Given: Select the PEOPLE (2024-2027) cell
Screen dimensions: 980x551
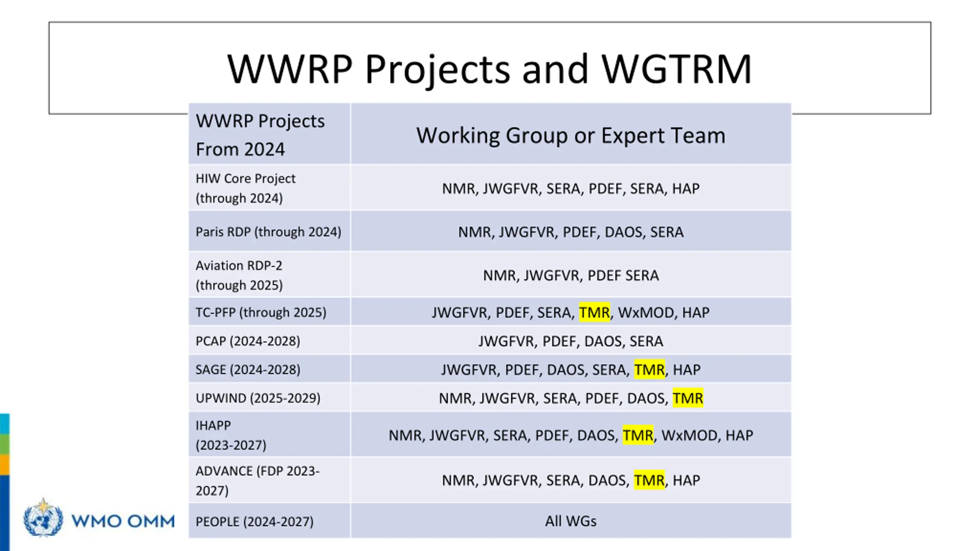Looking at the screenshot, I should pyautogui.click(x=269, y=521).
